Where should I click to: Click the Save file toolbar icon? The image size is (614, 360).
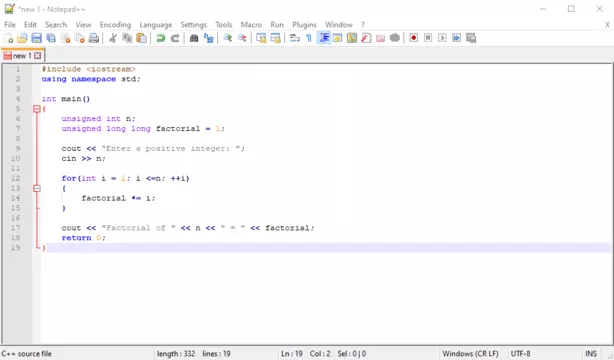pos(36,38)
